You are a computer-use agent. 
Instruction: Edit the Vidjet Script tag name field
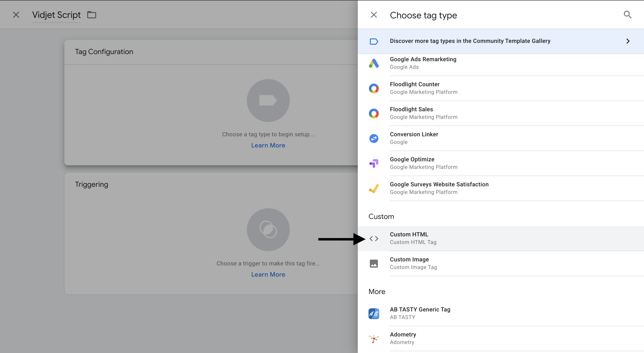[56, 15]
